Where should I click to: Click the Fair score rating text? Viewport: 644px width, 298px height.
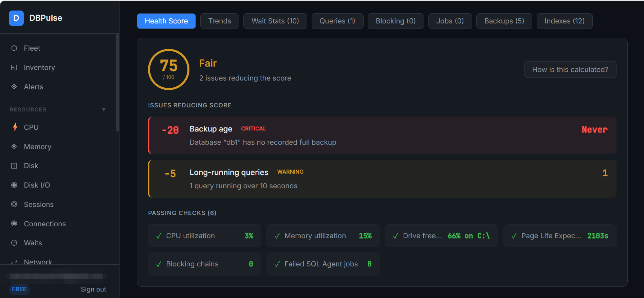click(x=208, y=63)
